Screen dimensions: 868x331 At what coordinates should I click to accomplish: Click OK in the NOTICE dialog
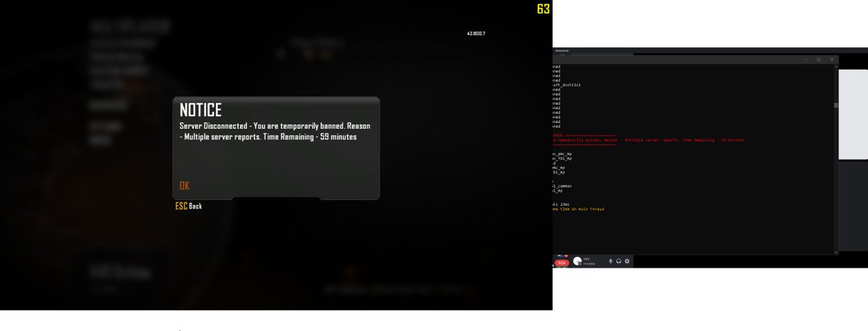(184, 186)
